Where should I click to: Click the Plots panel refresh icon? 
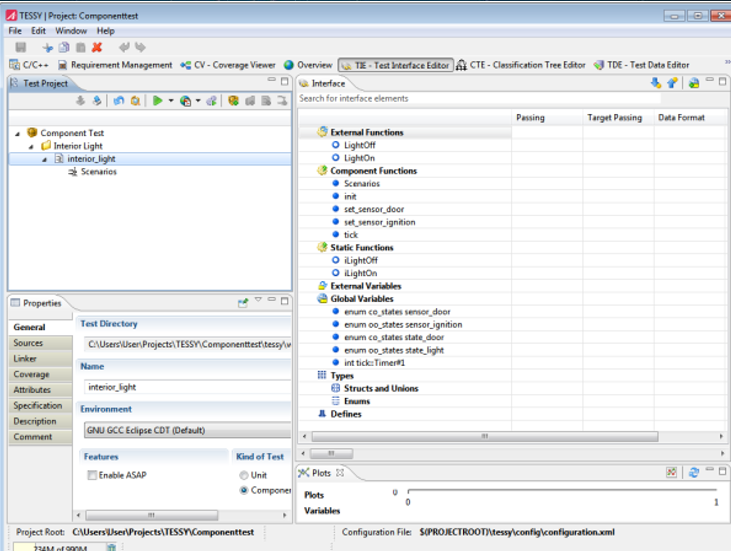694,472
